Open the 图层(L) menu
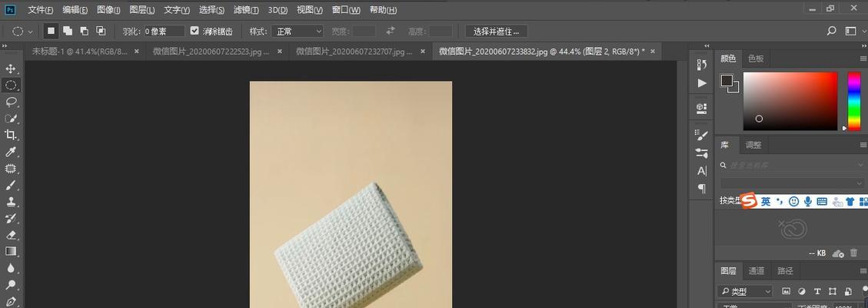Image resolution: width=868 pixels, height=308 pixels. point(142,10)
